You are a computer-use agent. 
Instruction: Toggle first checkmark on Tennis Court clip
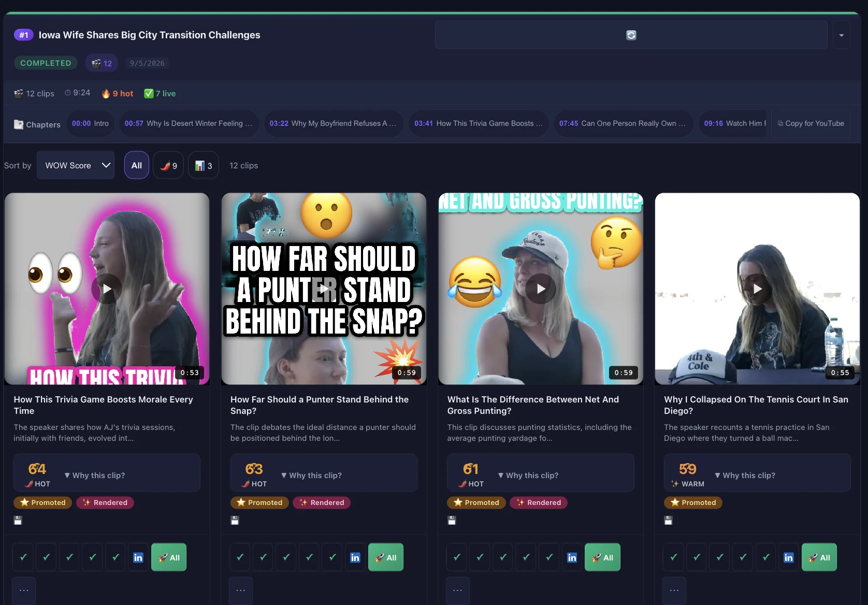(x=673, y=557)
